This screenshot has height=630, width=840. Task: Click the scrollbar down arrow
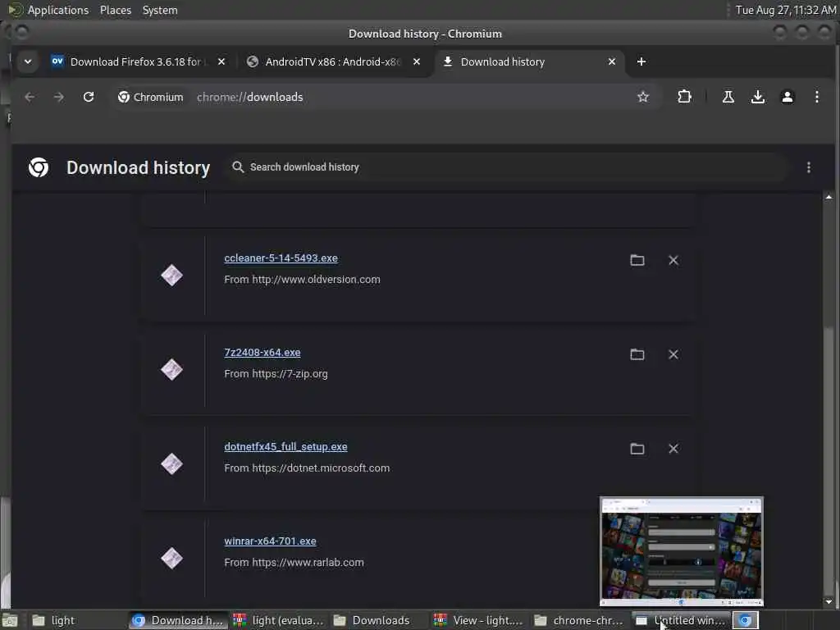(x=829, y=601)
